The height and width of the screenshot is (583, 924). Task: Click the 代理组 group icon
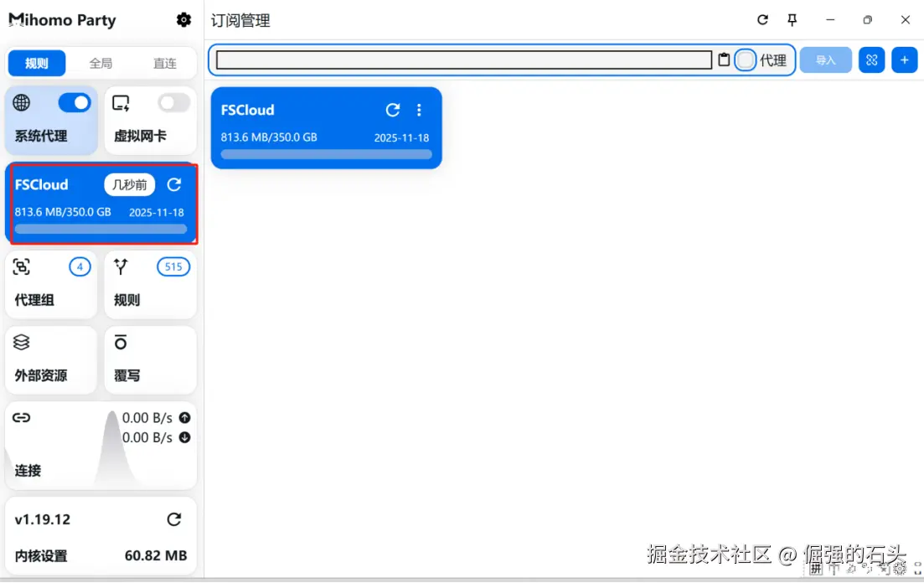[21, 267]
